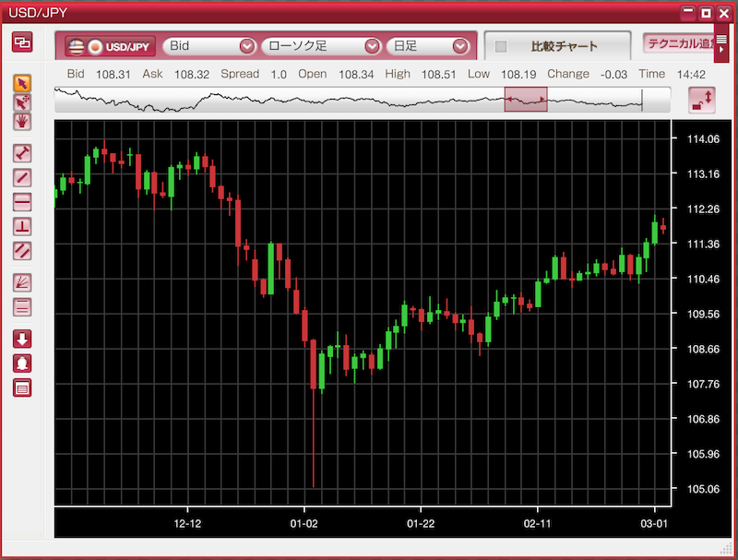
Task: Click the highlighted range in overview slider
Action: 526,100
